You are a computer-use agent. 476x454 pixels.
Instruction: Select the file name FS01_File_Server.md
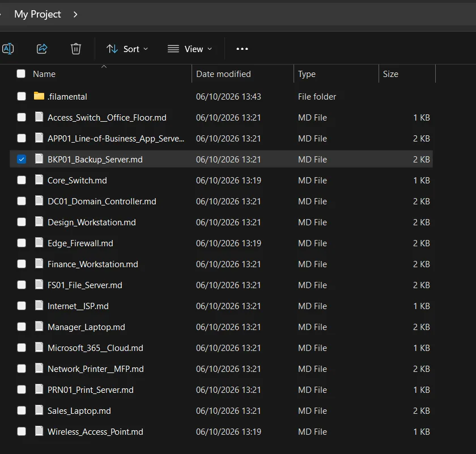85,285
